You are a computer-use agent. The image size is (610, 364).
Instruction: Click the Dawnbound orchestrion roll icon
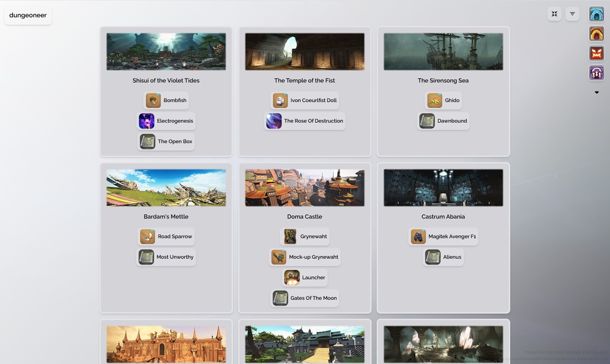(427, 121)
